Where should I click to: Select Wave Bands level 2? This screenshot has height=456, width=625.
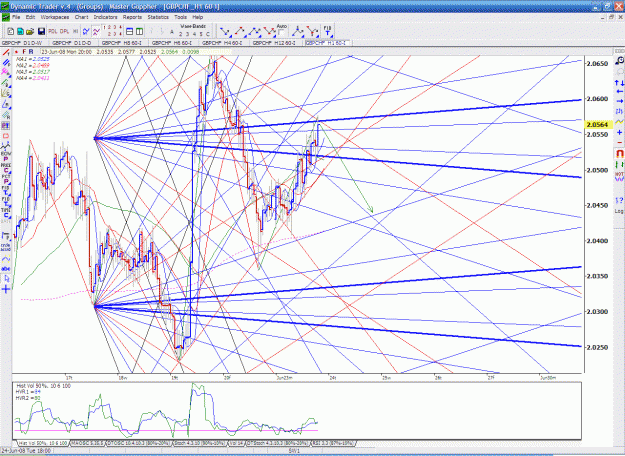(181, 34)
